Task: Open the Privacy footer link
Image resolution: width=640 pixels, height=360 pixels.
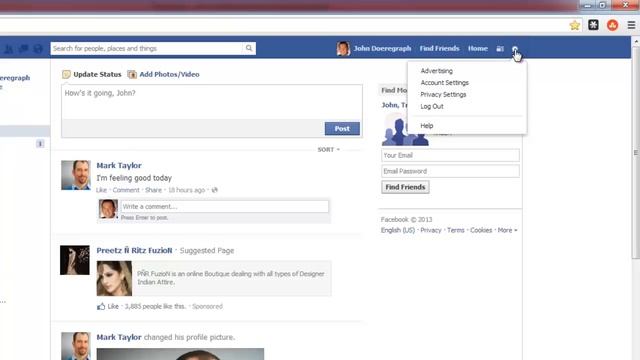Action: click(431, 230)
